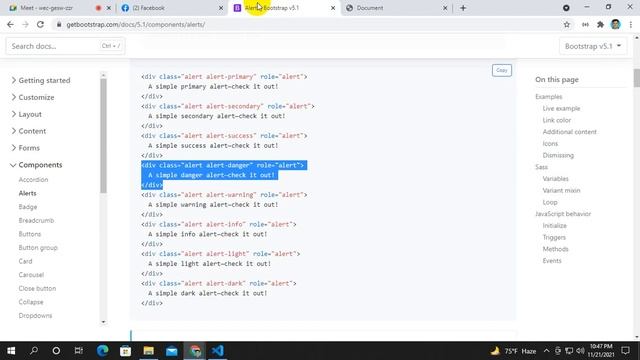
Task: Open the Accordion docs link
Action: [33, 180]
